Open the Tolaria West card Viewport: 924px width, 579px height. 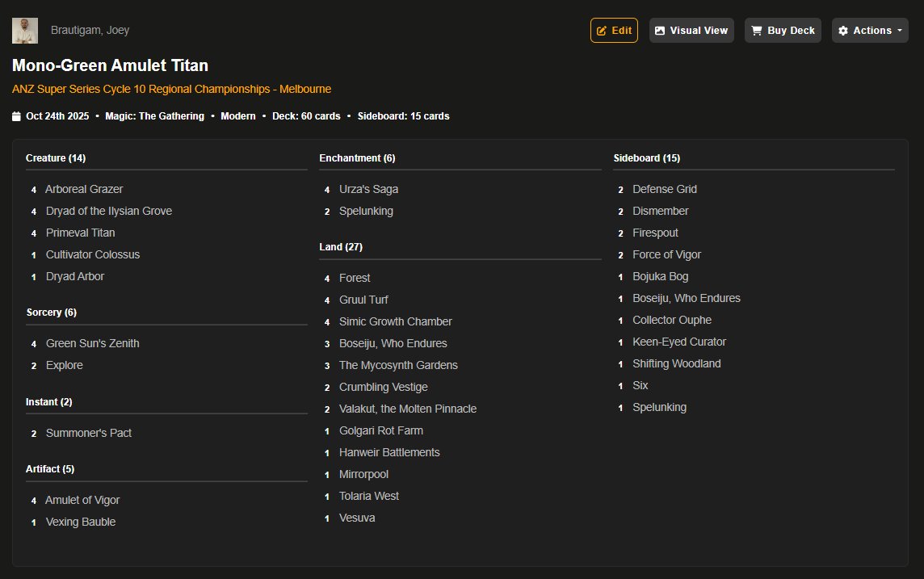pyautogui.click(x=369, y=496)
